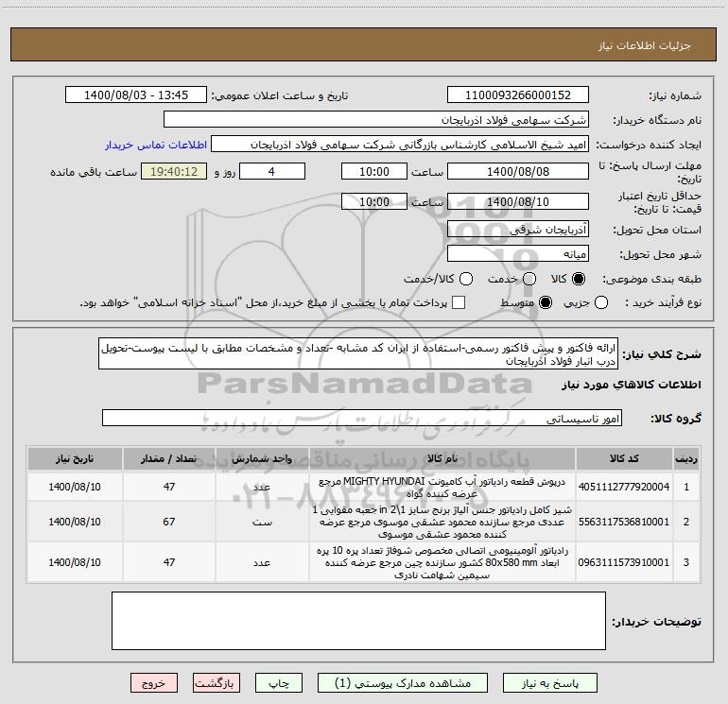Click the remaining time field 19:40:12
Screen dimensions: 728x704
click(x=174, y=171)
